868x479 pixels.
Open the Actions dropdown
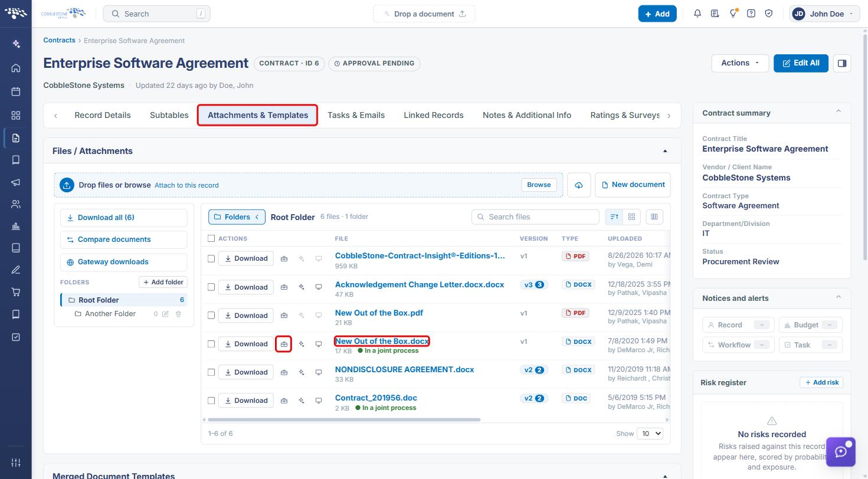(740, 63)
